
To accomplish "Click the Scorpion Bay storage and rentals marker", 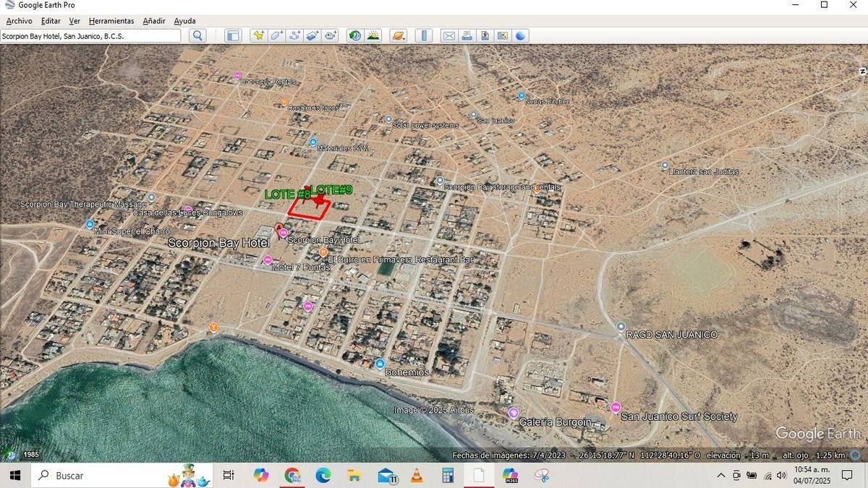I will 440,180.
